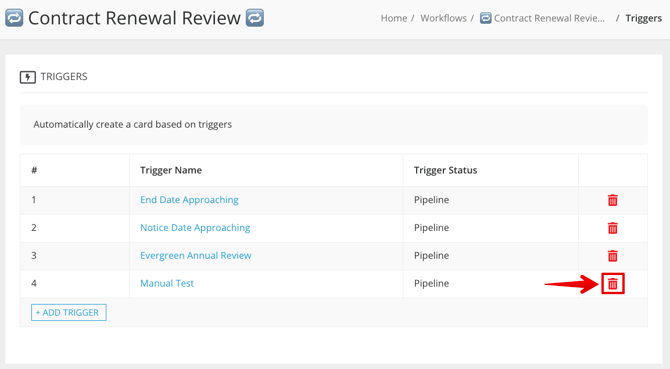This screenshot has width=670, height=369.
Task: Click Pipeline status for Manual Test
Action: point(431,283)
